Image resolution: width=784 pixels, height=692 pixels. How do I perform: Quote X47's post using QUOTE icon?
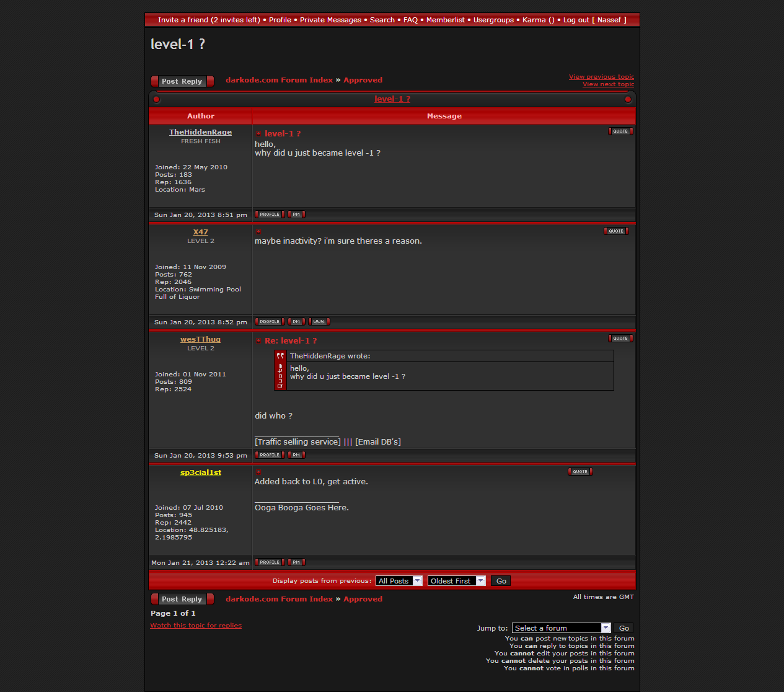pyautogui.click(x=616, y=231)
